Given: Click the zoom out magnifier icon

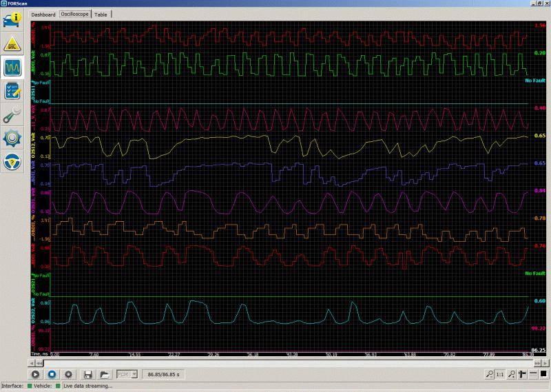Looking at the screenshot, I should [488, 374].
